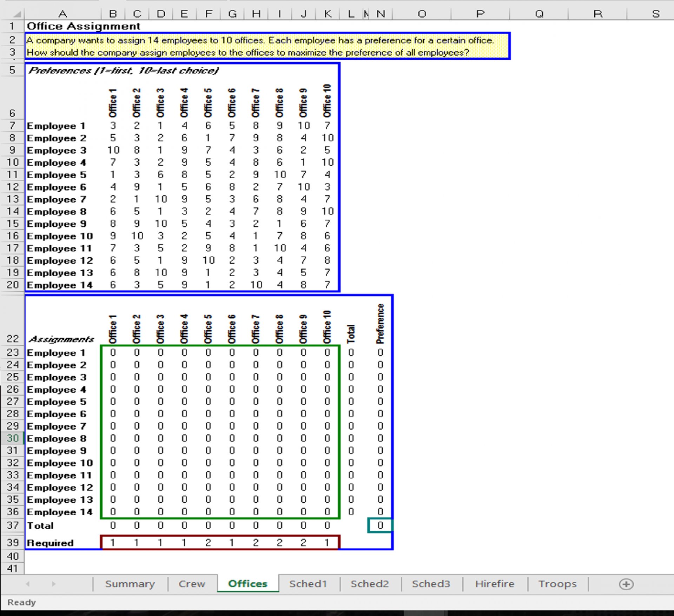Open the Sched2 sheet tab
The image size is (674, 616).
370,584
